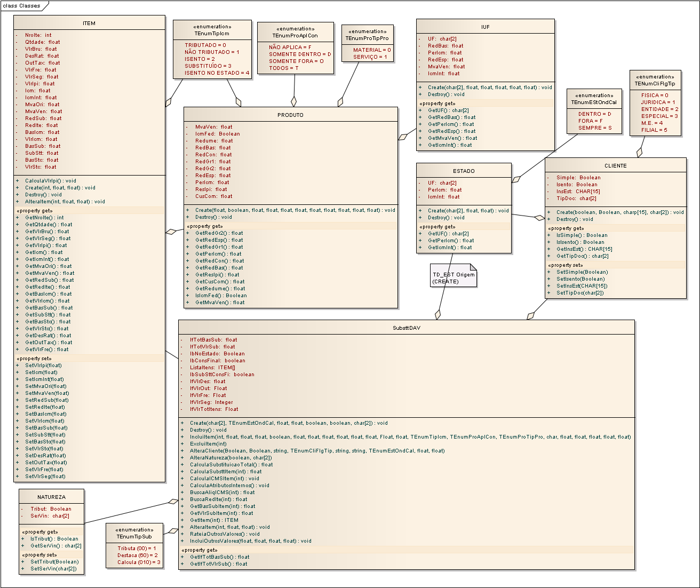
Task: Click SetSerVin(char[2]) in NATUREZA
Action: [x=53, y=569]
